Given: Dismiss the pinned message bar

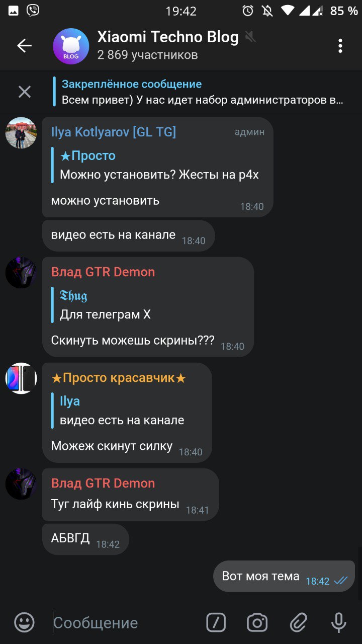Looking at the screenshot, I should coord(24,92).
